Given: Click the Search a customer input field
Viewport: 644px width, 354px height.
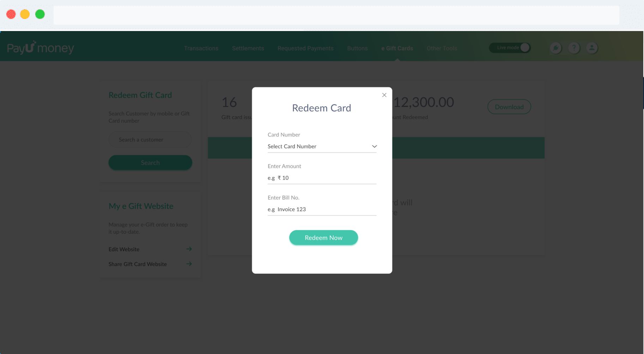Looking at the screenshot, I should coord(150,139).
